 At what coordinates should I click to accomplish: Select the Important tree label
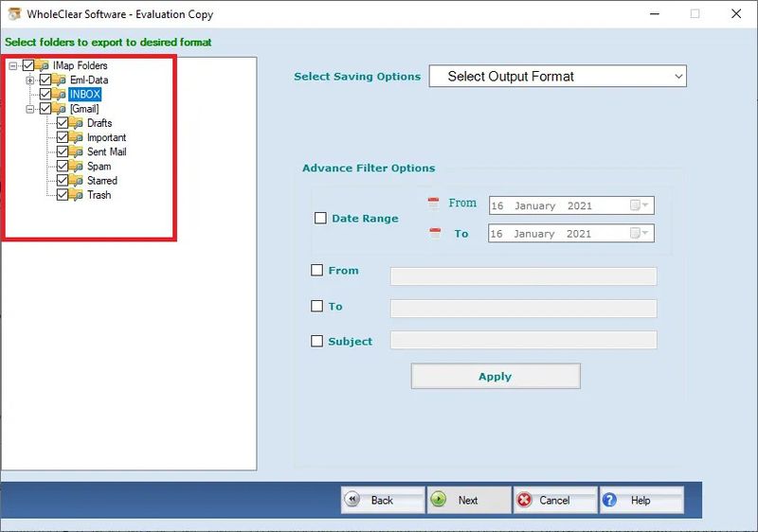tap(106, 137)
